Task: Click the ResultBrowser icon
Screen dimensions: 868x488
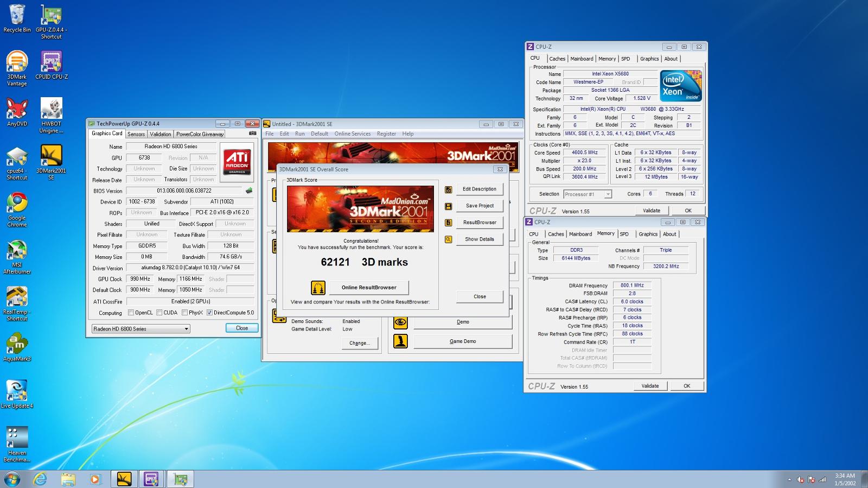Action: (448, 223)
